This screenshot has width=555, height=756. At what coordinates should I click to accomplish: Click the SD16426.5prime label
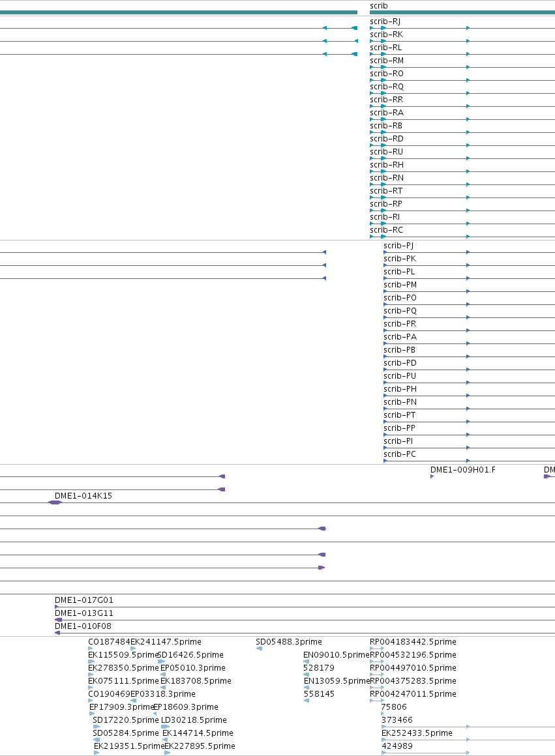pos(190,655)
